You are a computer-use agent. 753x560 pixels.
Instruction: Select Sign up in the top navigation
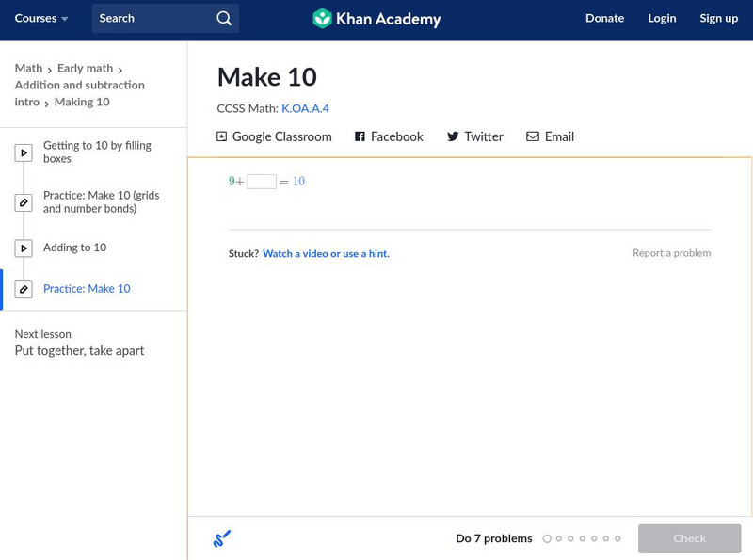[x=718, y=18]
